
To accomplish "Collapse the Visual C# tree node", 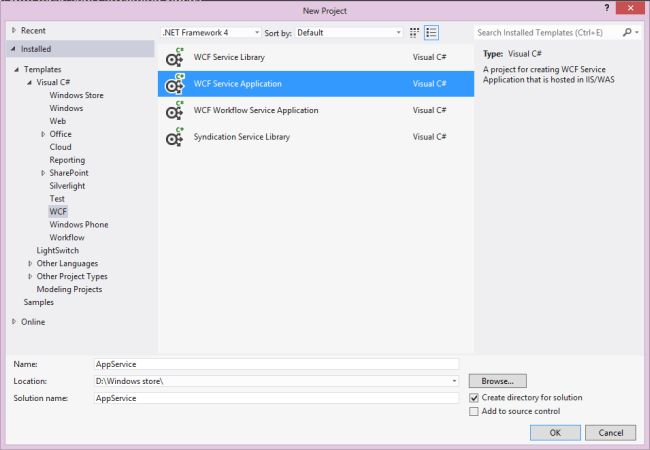I will point(29,82).
